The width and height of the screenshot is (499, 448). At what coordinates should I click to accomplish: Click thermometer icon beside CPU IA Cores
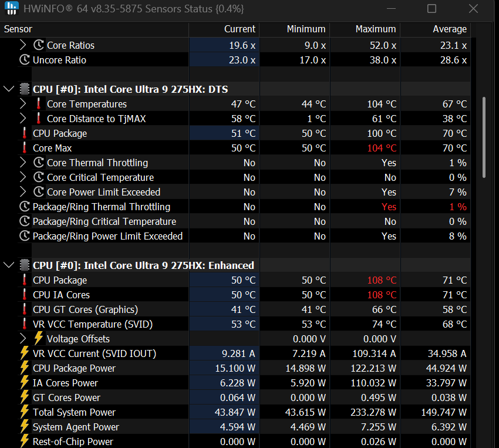(x=25, y=295)
